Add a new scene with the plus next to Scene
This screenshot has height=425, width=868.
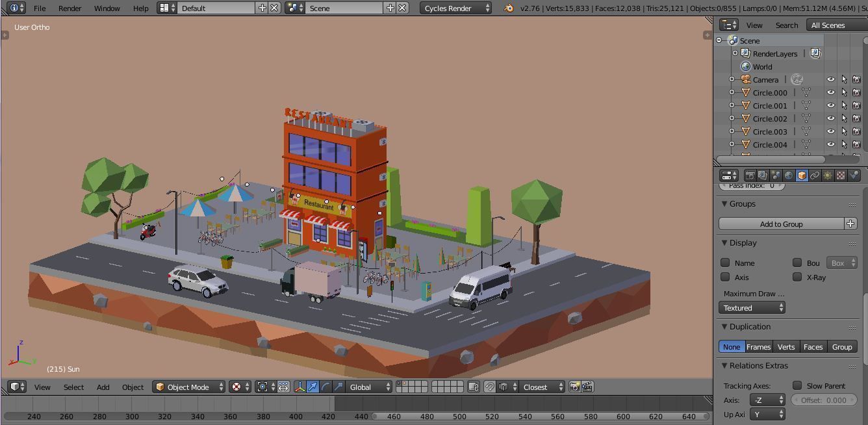click(x=390, y=8)
